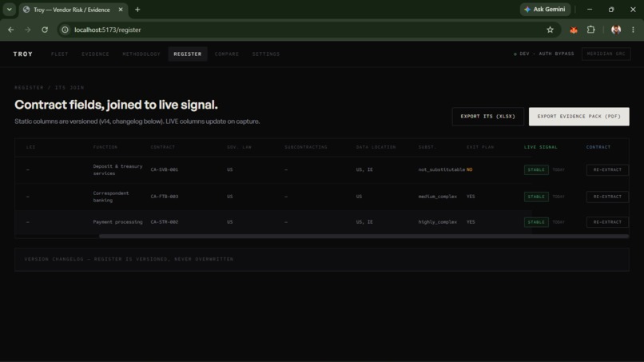Click the Dev Auth Bypass status
Screen dimensions: 644x362
tap(544, 54)
